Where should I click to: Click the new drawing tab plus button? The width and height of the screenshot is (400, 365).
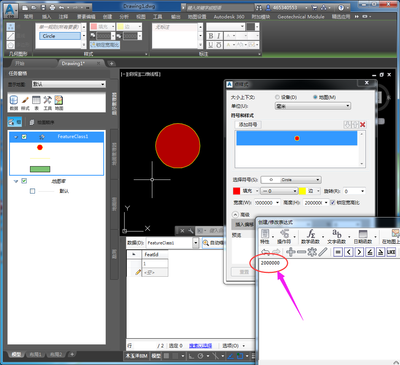point(112,63)
